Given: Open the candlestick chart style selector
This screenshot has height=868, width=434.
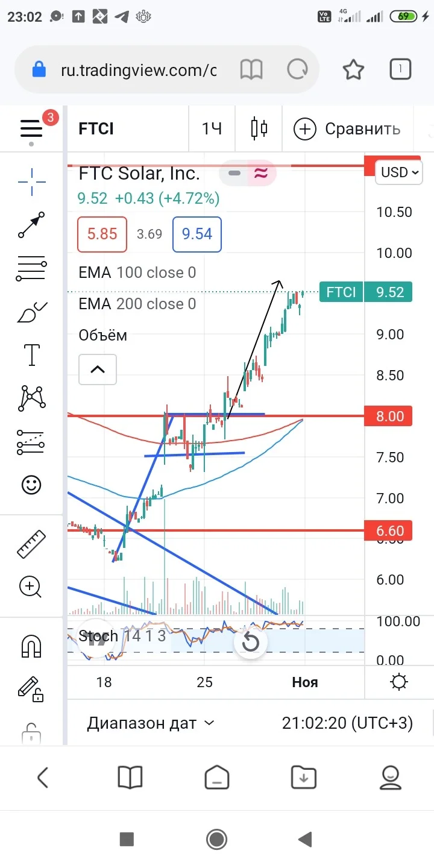Looking at the screenshot, I should point(259,128).
